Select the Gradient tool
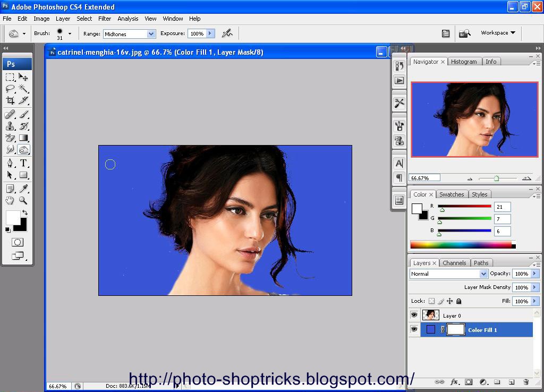Screen dimensions: 544x392 pyautogui.click(x=23, y=138)
